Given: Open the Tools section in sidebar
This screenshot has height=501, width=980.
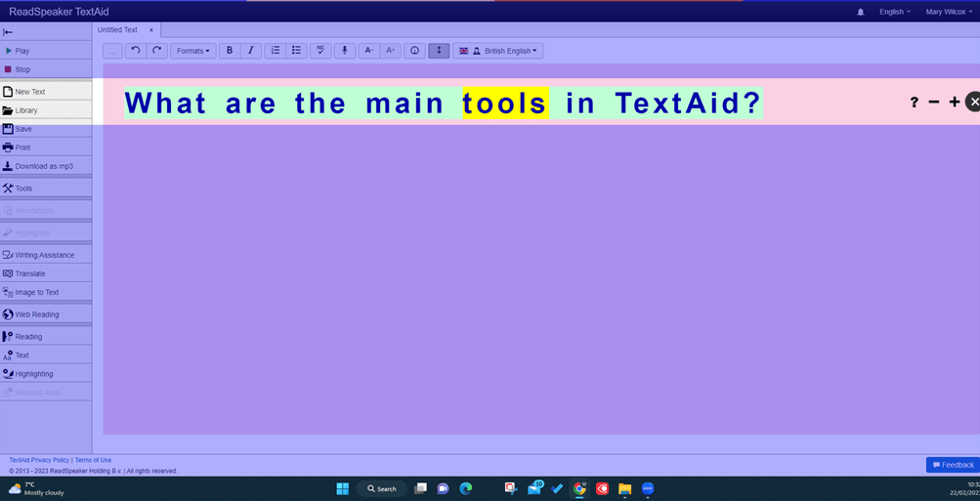Looking at the screenshot, I should point(46,188).
